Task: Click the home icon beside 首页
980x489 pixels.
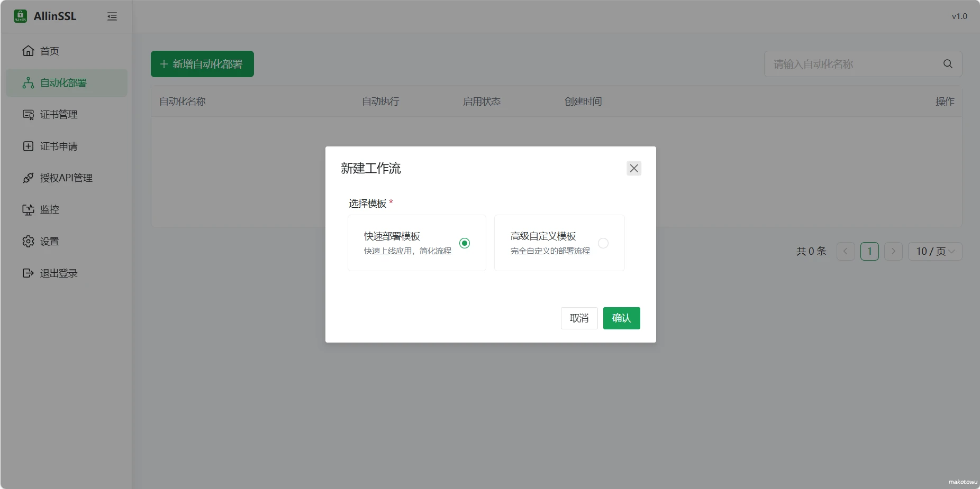Action: tap(28, 51)
